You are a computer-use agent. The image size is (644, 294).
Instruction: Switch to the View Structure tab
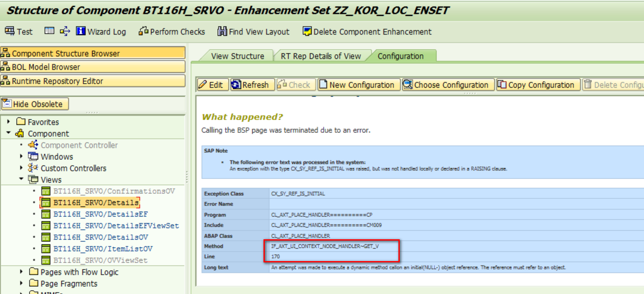237,56
